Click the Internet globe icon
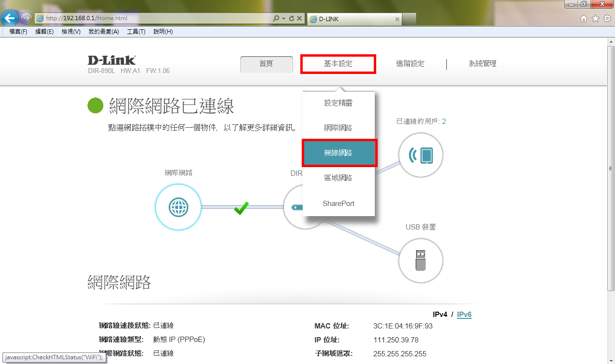Screen dimensions: 615x364 tap(178, 207)
